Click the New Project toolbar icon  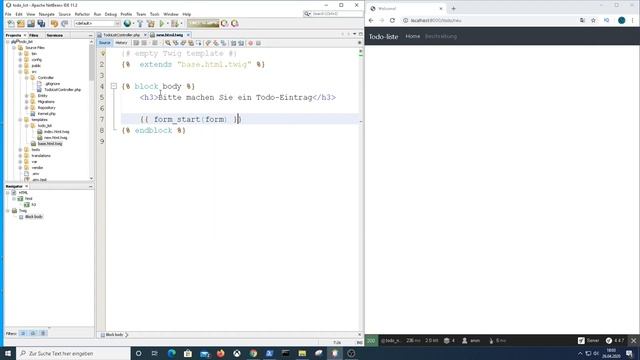(x=21, y=24)
